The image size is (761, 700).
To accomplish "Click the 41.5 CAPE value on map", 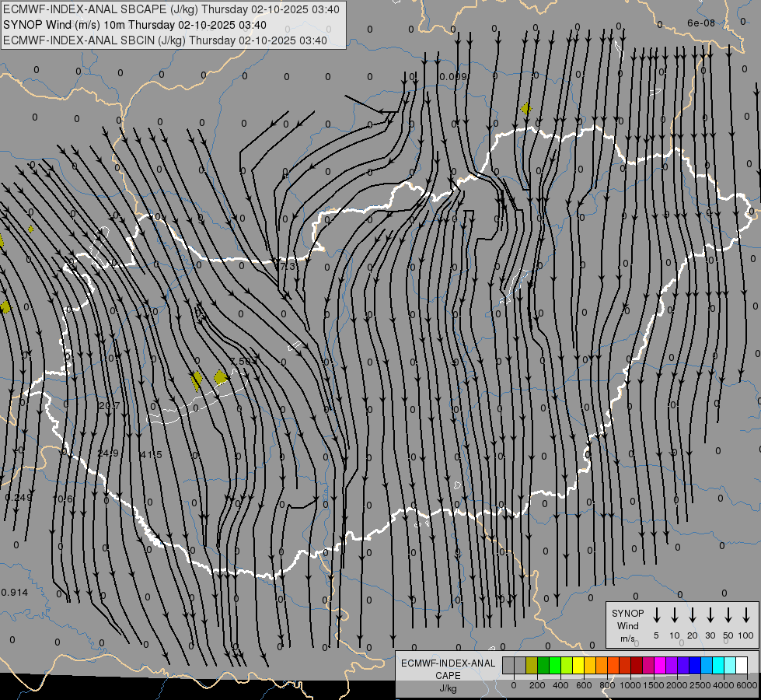I will click(151, 454).
